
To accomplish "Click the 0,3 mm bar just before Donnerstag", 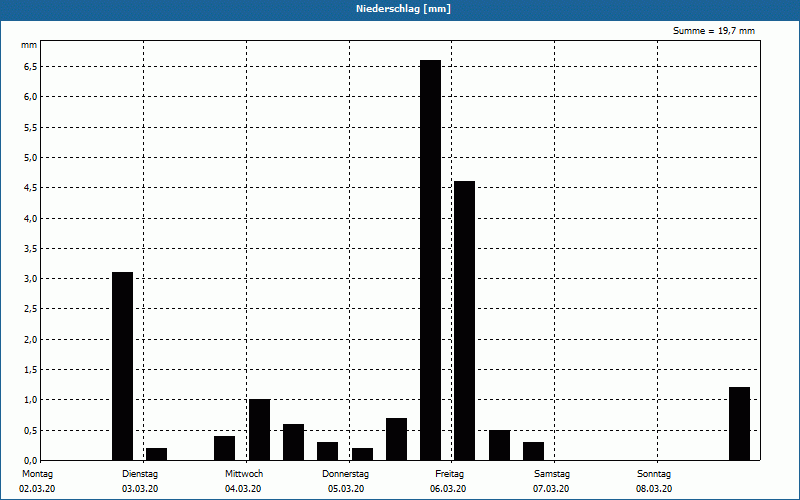I will 328,451.
